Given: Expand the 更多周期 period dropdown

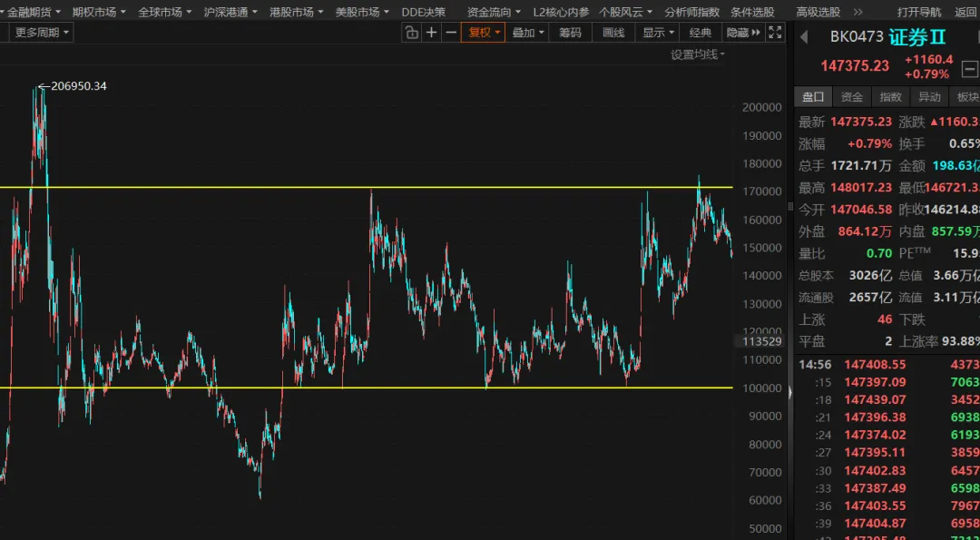Looking at the screenshot, I should tap(41, 33).
